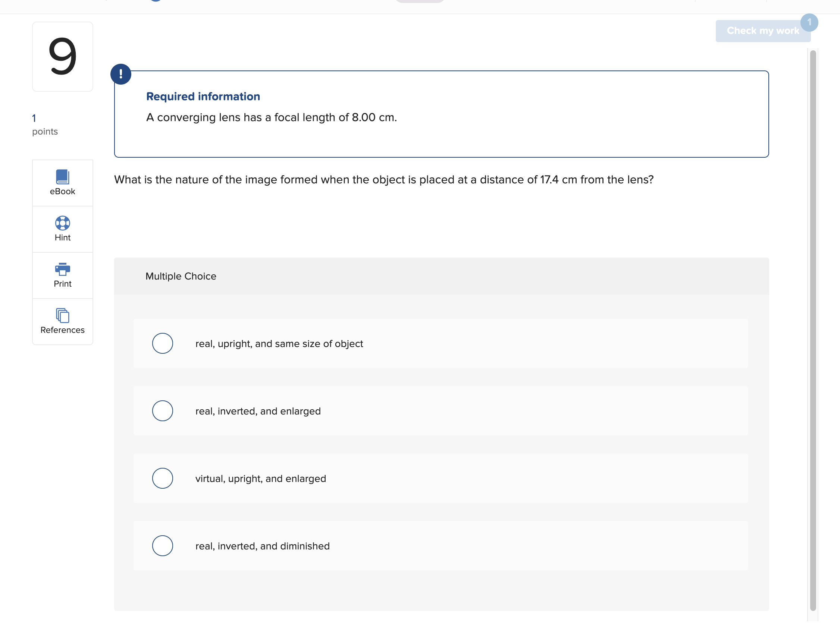Open the eBook resource
Viewport: 840px width, 624px height.
pyautogui.click(x=62, y=183)
